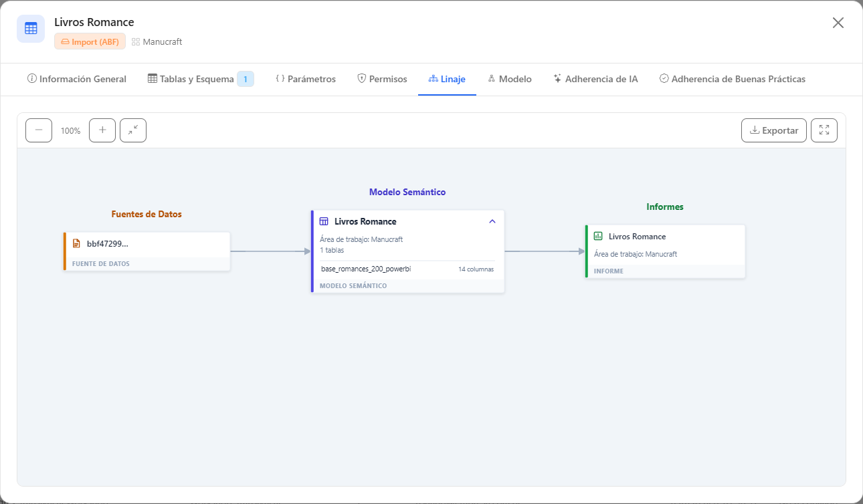863x504 pixels.
Task: Click the 100% zoom level value
Action: click(x=70, y=131)
